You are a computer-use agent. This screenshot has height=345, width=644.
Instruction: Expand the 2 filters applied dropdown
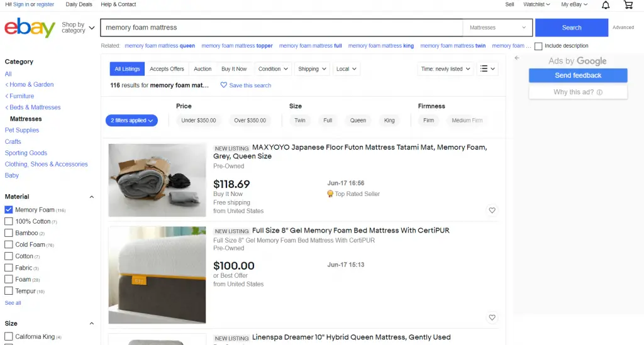pos(131,120)
